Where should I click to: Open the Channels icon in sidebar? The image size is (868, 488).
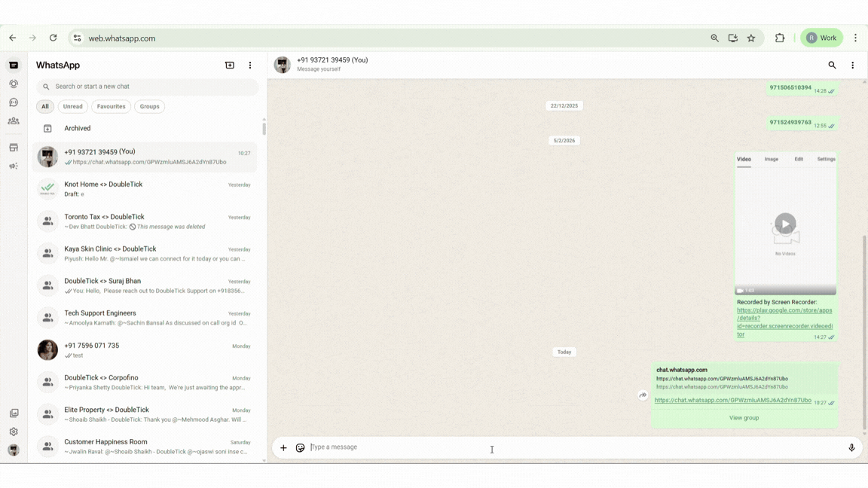(x=14, y=102)
